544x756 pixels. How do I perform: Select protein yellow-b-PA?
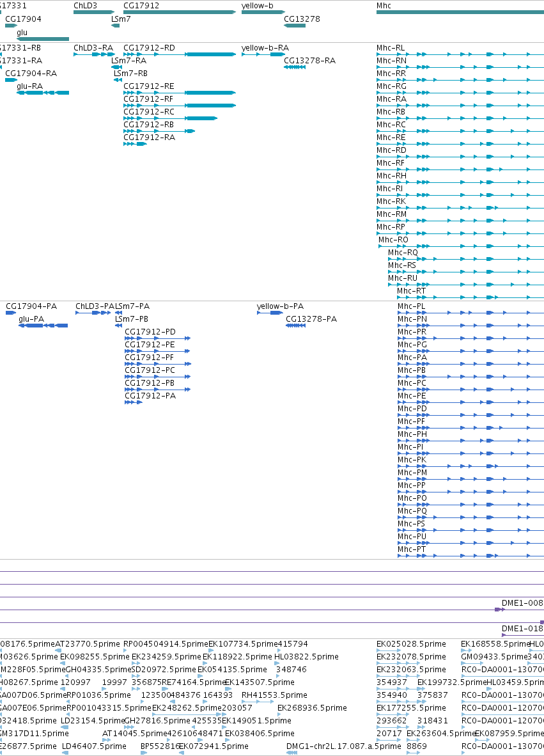click(281, 306)
